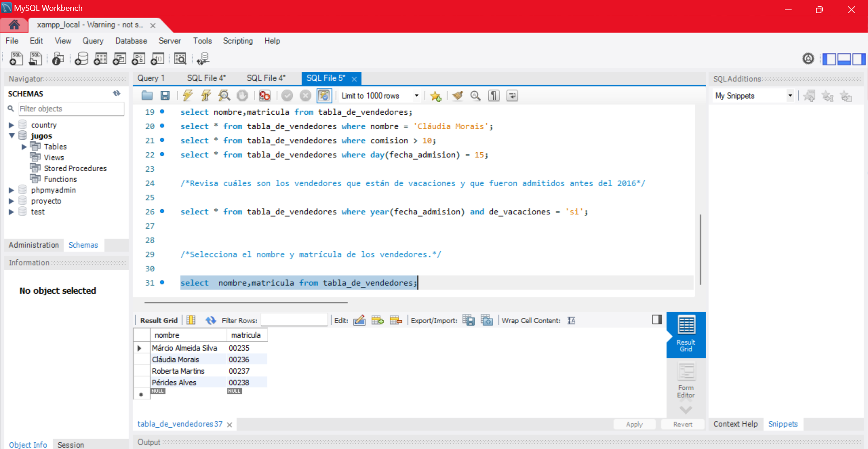Image resolution: width=868 pixels, height=449 pixels.
Task: Create new schema toolbar icon
Action: (81, 59)
